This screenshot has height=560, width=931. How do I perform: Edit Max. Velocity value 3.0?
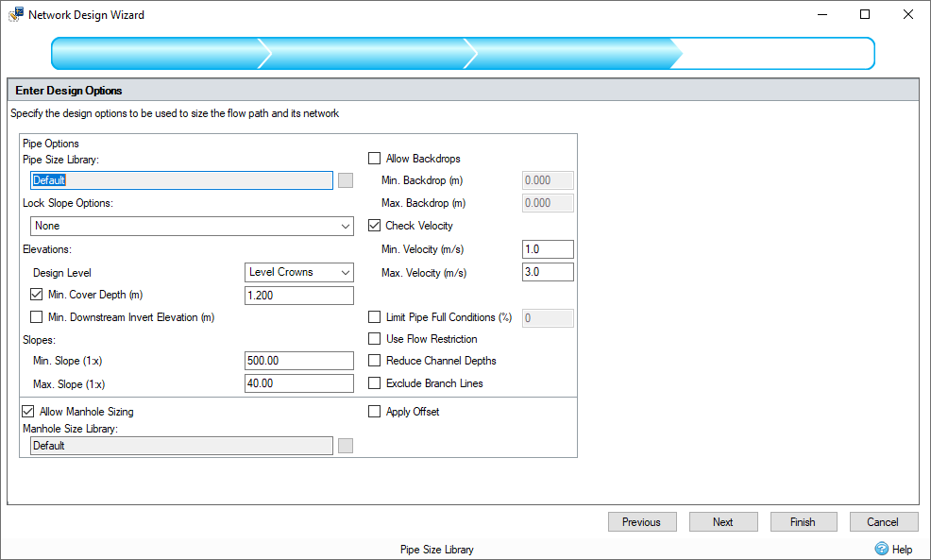[x=548, y=272]
